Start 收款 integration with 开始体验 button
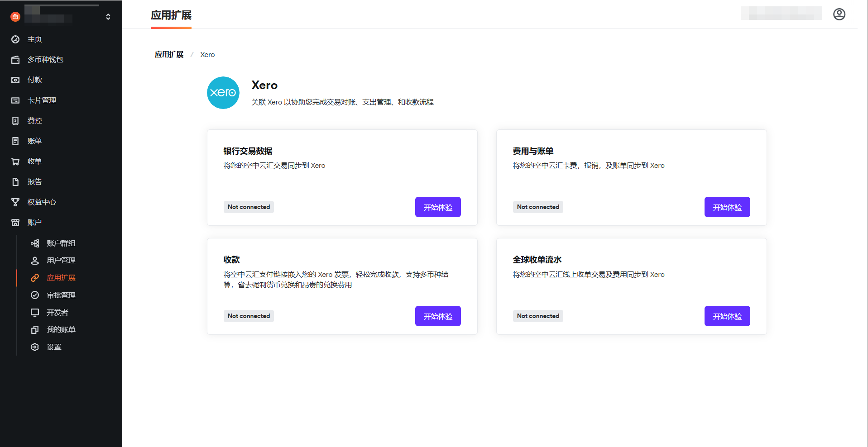The width and height of the screenshot is (868, 447). (437, 316)
